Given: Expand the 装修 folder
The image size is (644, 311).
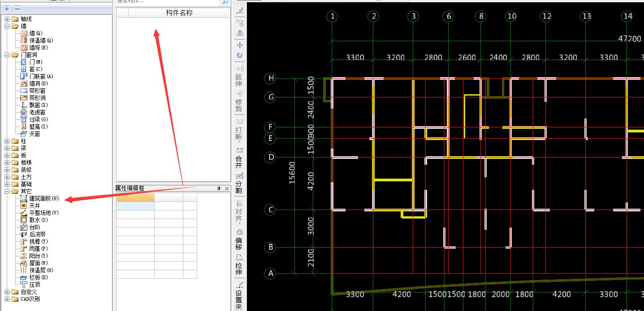Looking at the screenshot, I should pyautogui.click(x=7, y=170).
